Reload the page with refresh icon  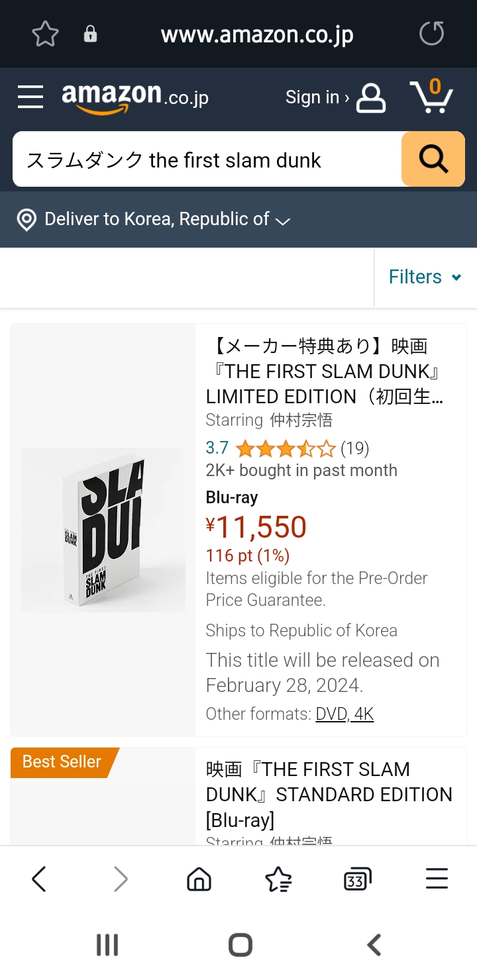[431, 34]
